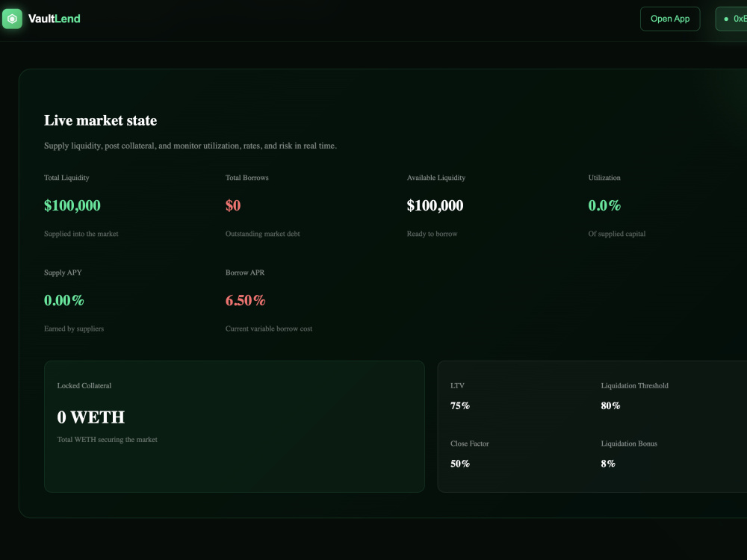This screenshot has height=560, width=747.
Task: Click the Locked Collateral label
Action: (x=84, y=386)
